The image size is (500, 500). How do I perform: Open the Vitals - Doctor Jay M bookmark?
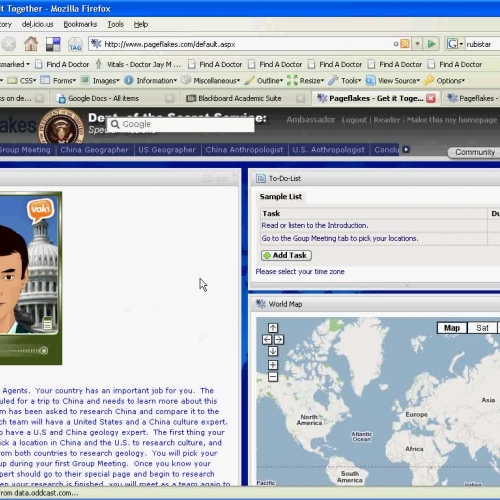[x=138, y=64]
